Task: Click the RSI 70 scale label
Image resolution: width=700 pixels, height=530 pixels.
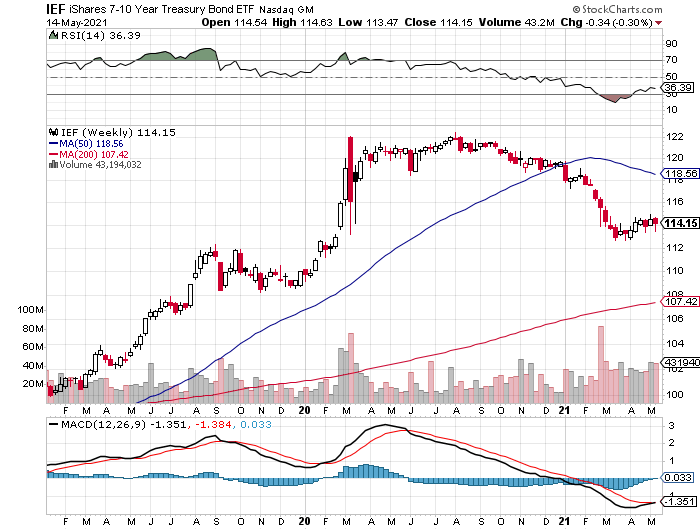Action: pyautogui.click(x=671, y=59)
